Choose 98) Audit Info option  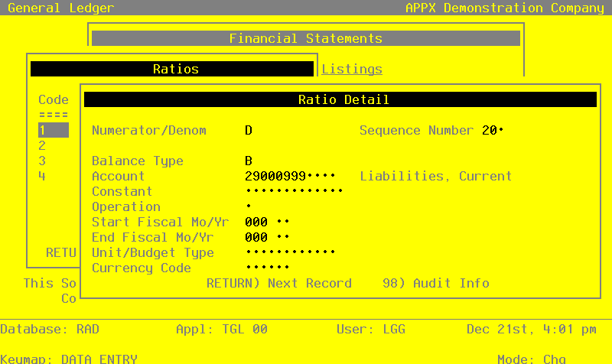tap(435, 283)
